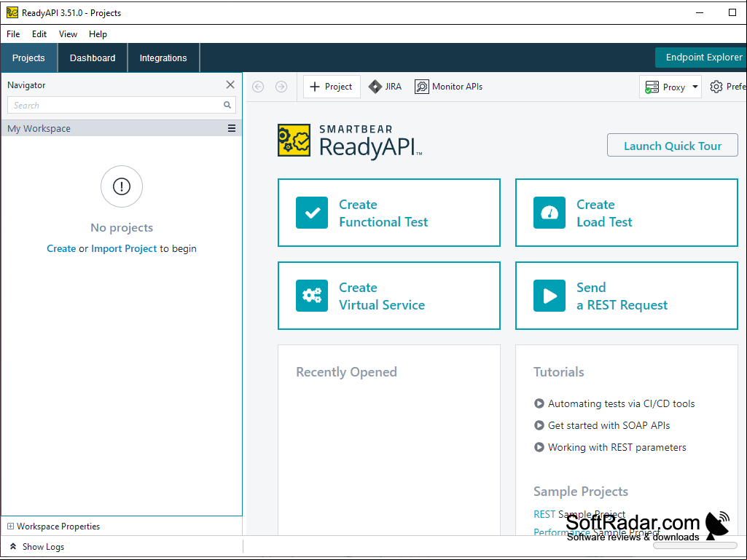747x560 pixels.
Task: Close the Navigator panel
Action: (x=230, y=84)
